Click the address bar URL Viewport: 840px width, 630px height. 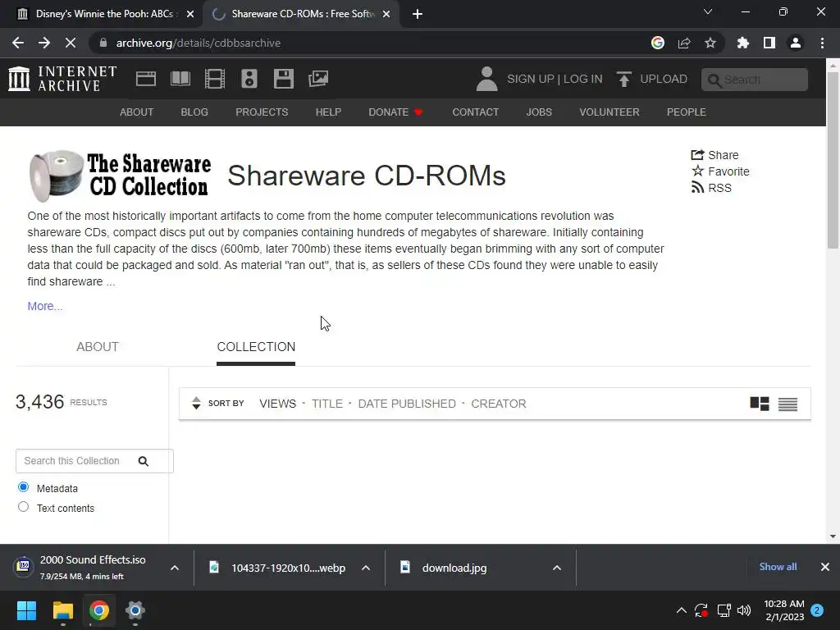coord(199,43)
